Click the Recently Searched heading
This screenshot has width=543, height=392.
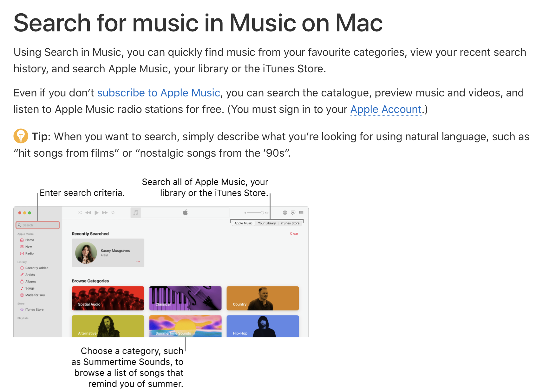coord(90,234)
